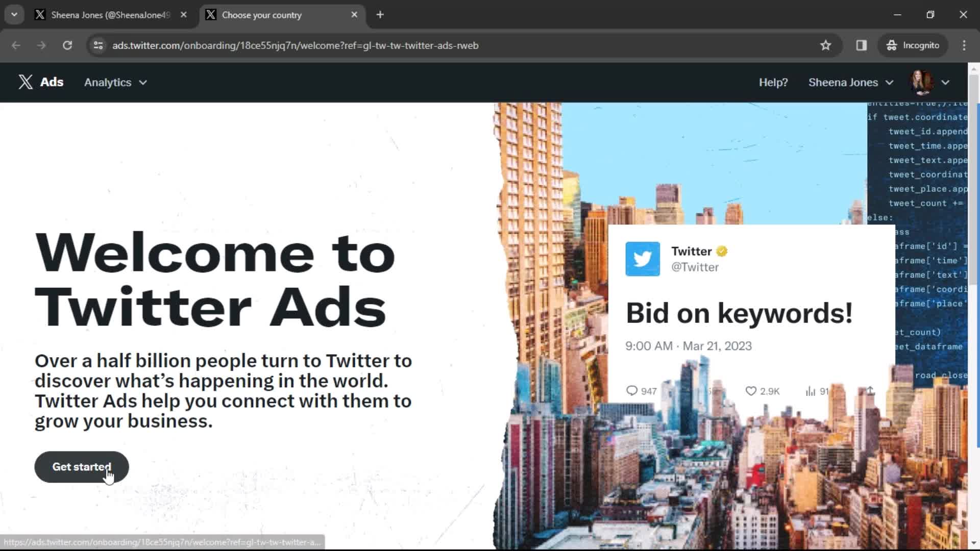
Task: Toggle the browser extensions sidebar icon
Action: 862,45
